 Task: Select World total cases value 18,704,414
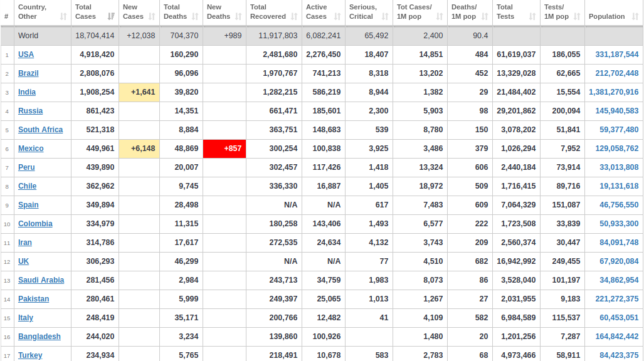[95, 36]
